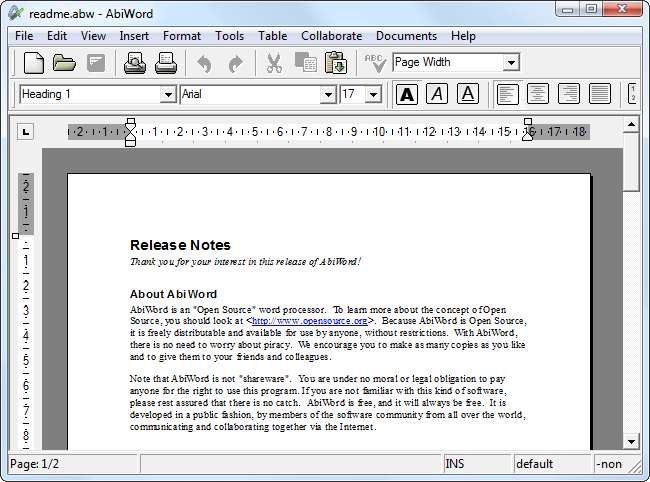
Task: Copy selection with the Copy icon
Action: 306,63
